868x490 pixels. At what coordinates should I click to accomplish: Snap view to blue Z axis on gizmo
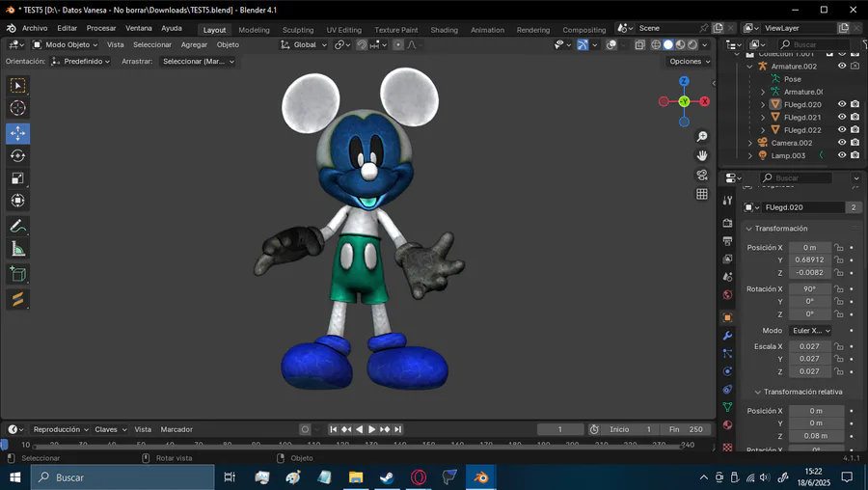[x=684, y=81]
